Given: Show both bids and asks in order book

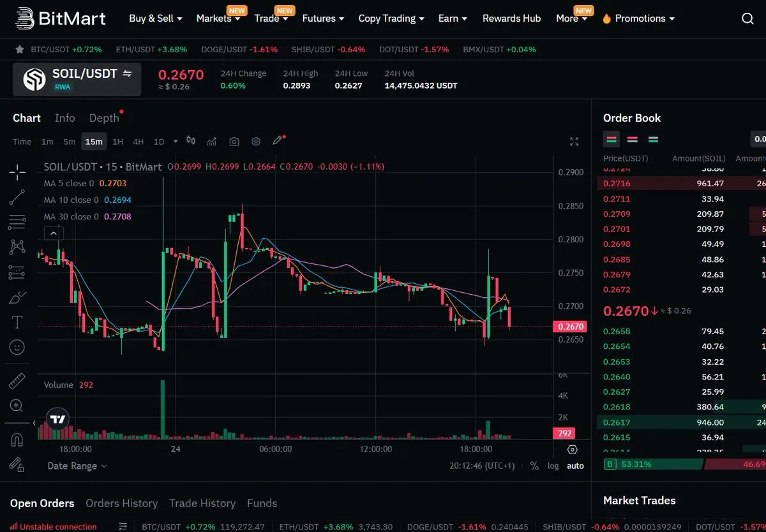Looking at the screenshot, I should click(612, 139).
